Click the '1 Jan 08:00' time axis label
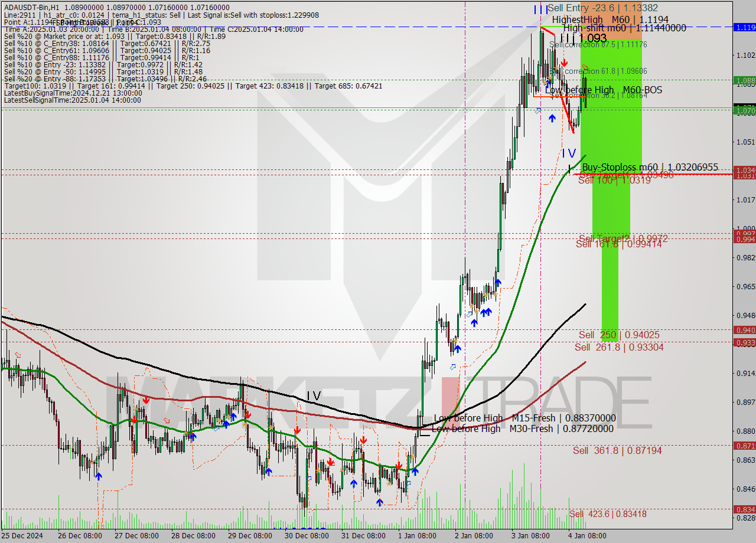 (x=418, y=536)
